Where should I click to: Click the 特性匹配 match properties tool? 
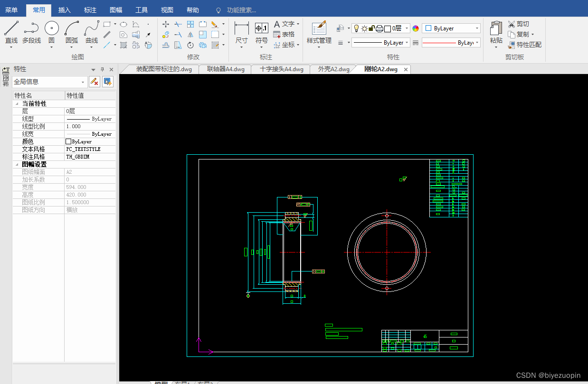tap(525, 45)
